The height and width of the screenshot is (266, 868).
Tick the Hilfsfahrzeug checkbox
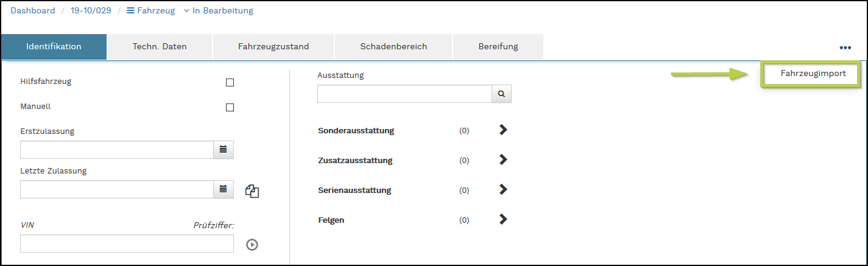point(230,83)
